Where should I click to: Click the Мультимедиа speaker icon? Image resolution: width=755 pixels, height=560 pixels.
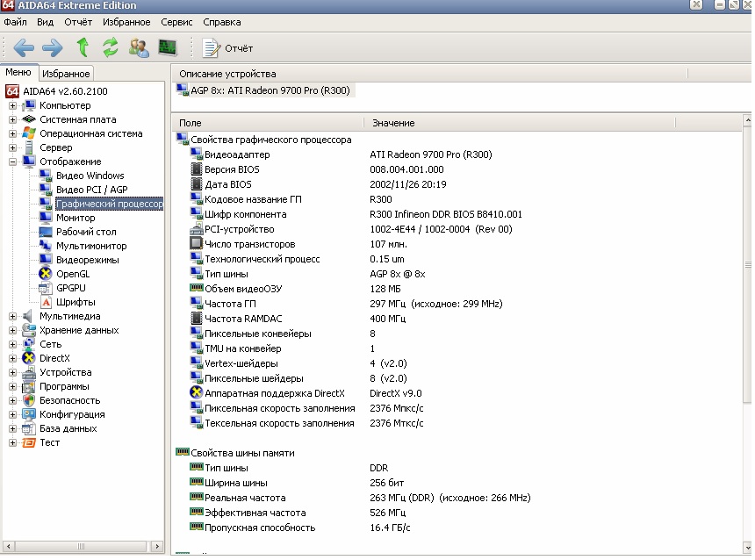coord(28,316)
